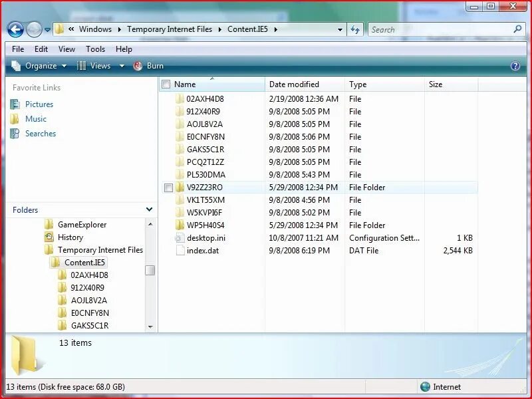Open the Edit menu
The image size is (532, 399).
(41, 49)
